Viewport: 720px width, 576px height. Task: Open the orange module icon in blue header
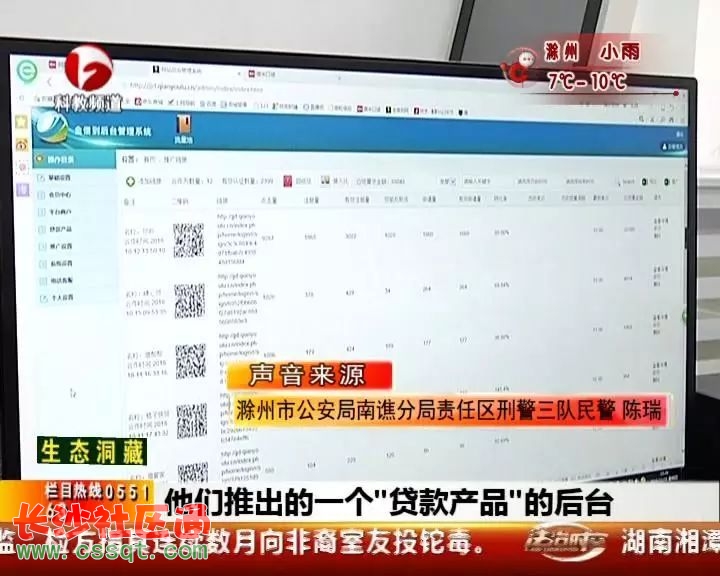click(183, 129)
